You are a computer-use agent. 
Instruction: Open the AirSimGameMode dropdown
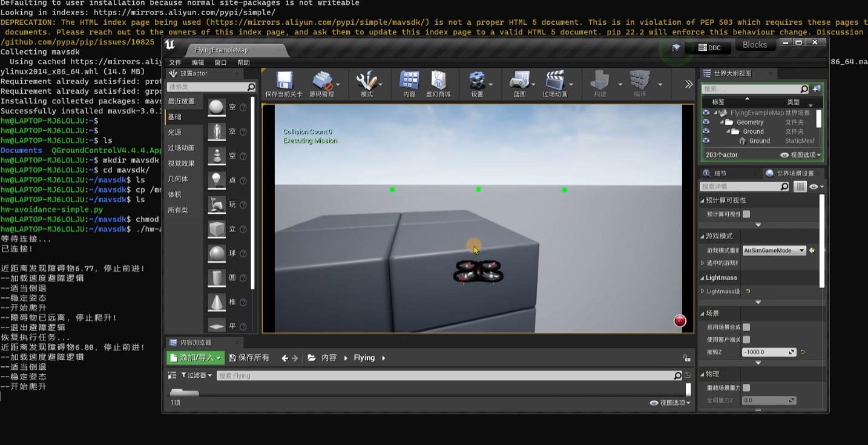point(774,250)
